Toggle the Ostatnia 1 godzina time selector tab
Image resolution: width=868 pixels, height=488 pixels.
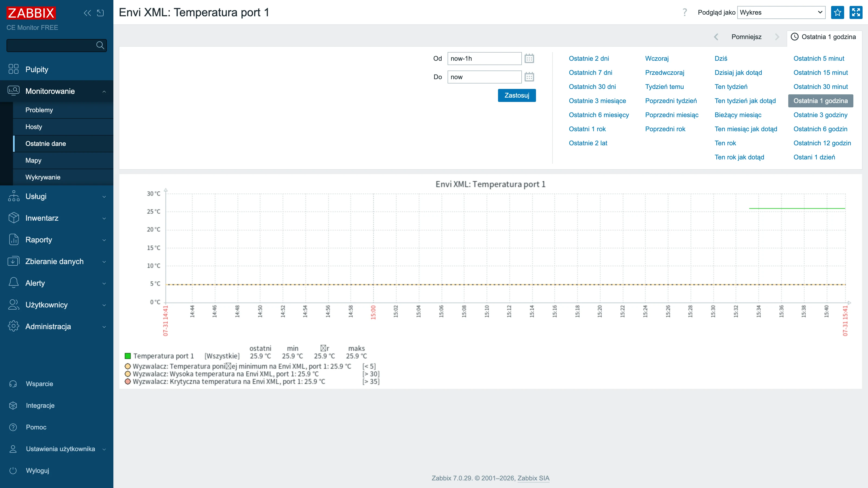coord(824,37)
